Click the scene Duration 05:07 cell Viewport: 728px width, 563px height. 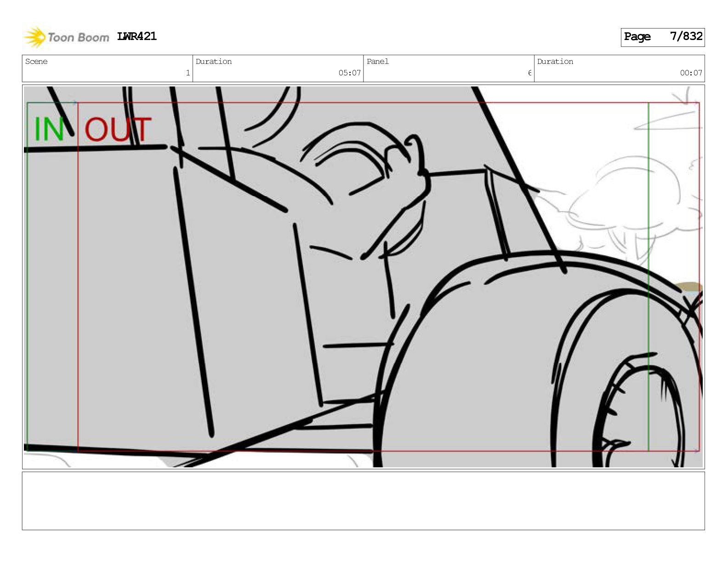click(x=278, y=69)
